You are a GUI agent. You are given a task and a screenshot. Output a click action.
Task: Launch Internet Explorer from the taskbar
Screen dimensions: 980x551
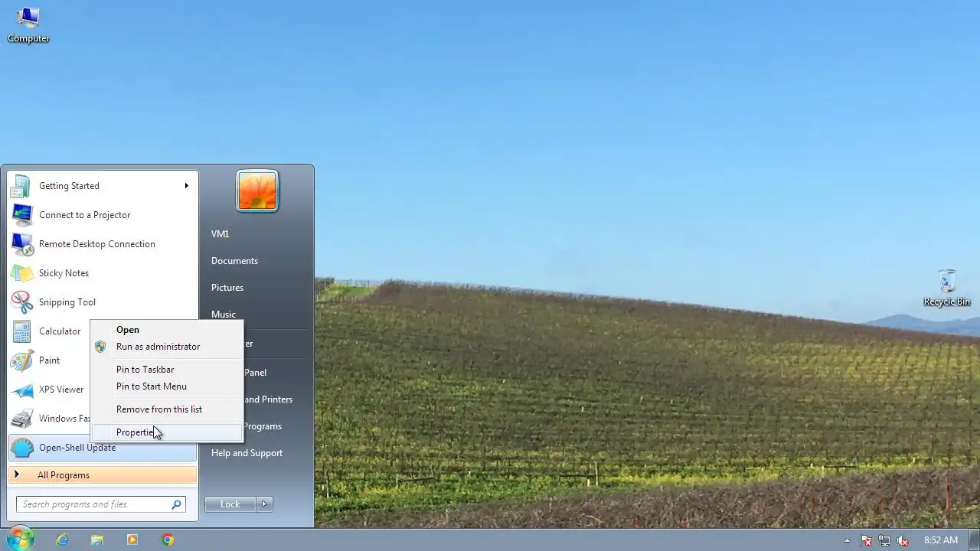point(62,540)
